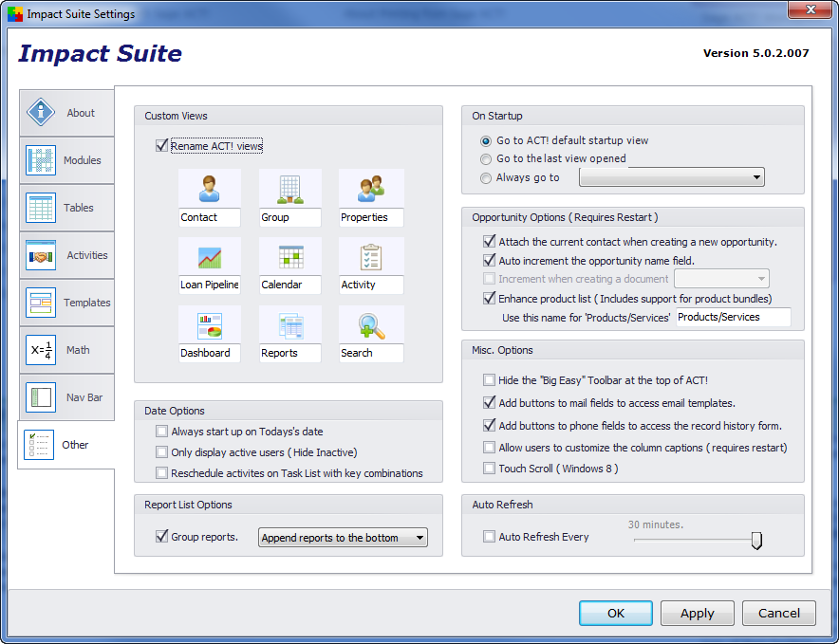Click the Properties two-people icon
The width and height of the screenshot is (839, 644).
(371, 189)
